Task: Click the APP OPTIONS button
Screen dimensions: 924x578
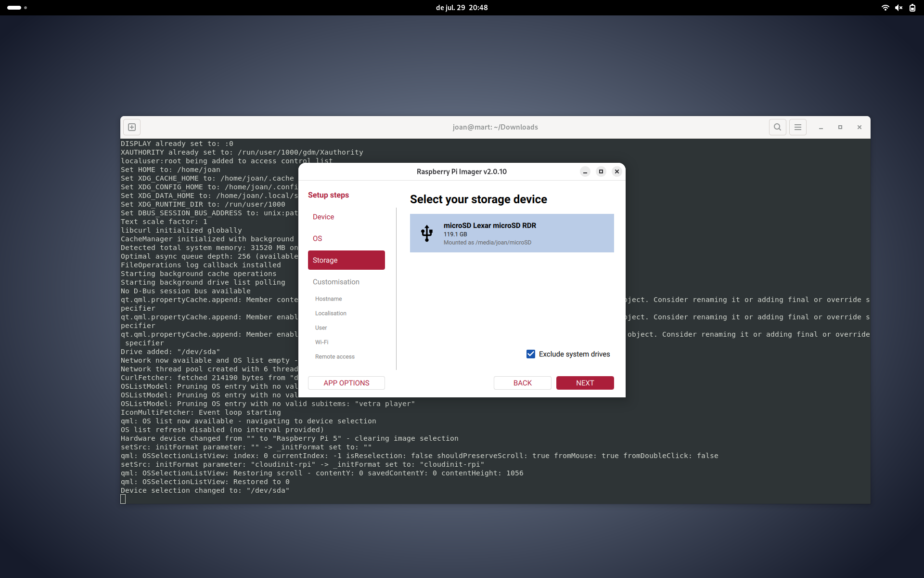Action: (x=346, y=383)
